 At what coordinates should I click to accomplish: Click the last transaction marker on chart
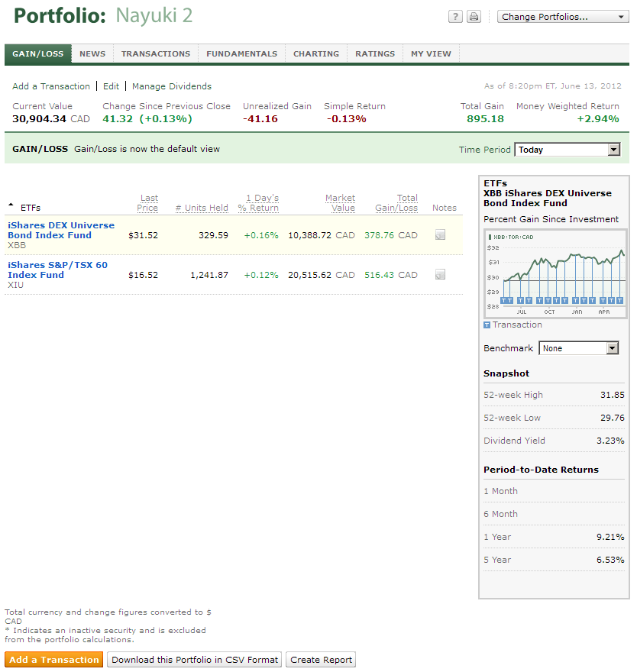(619, 300)
